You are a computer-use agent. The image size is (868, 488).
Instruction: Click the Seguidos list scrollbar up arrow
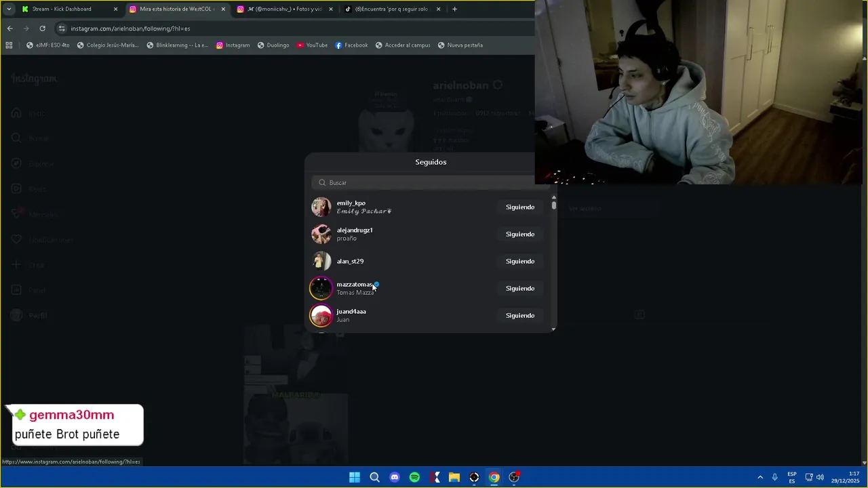553,197
